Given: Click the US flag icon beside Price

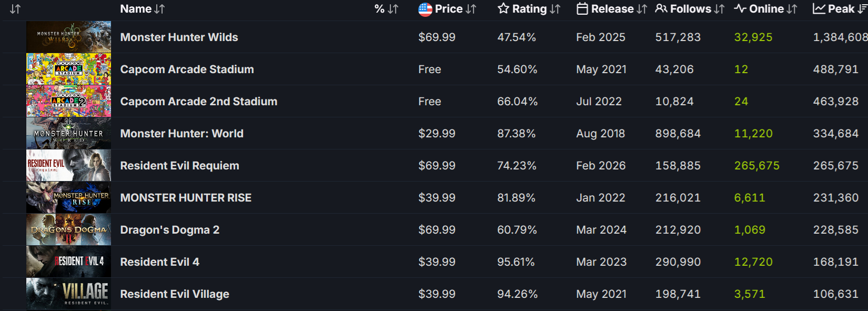Looking at the screenshot, I should tap(425, 9).
